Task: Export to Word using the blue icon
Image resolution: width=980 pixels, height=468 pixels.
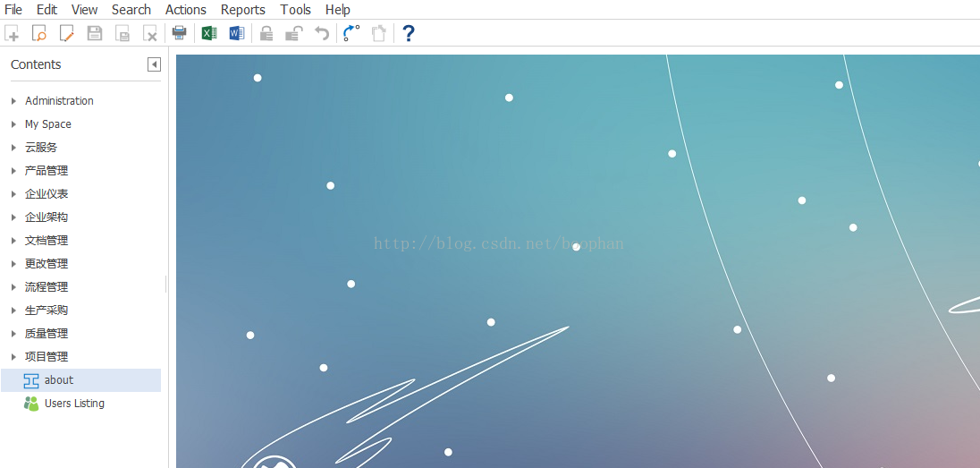Action: [x=236, y=33]
